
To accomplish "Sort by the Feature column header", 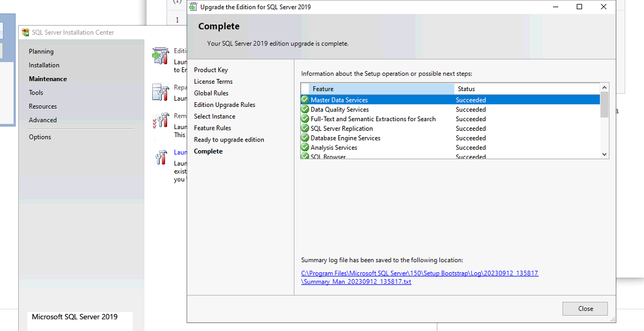I will coord(381,89).
